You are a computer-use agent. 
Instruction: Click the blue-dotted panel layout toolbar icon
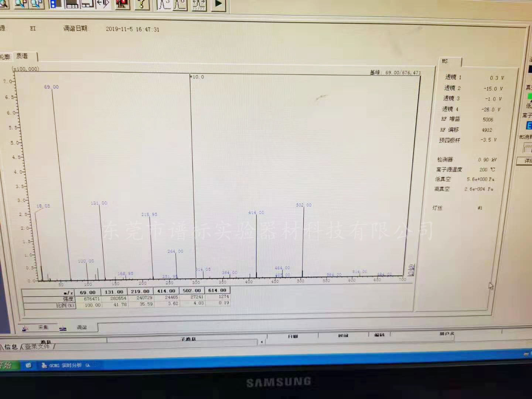(55, 4)
